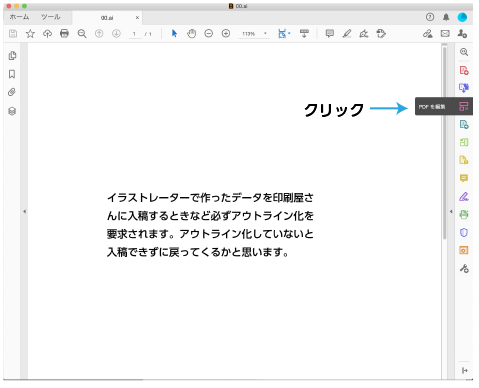Zoom in with the plus circle button
Screen dimensions: 479x388
(226, 34)
